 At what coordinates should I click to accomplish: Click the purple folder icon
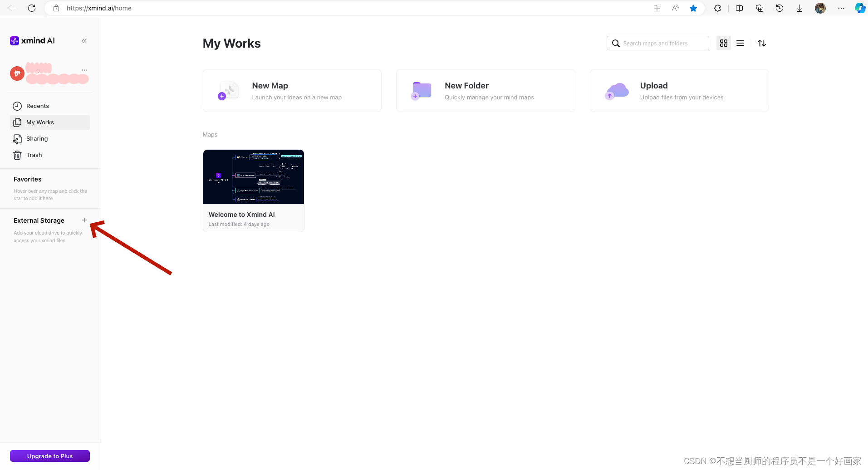[422, 90]
